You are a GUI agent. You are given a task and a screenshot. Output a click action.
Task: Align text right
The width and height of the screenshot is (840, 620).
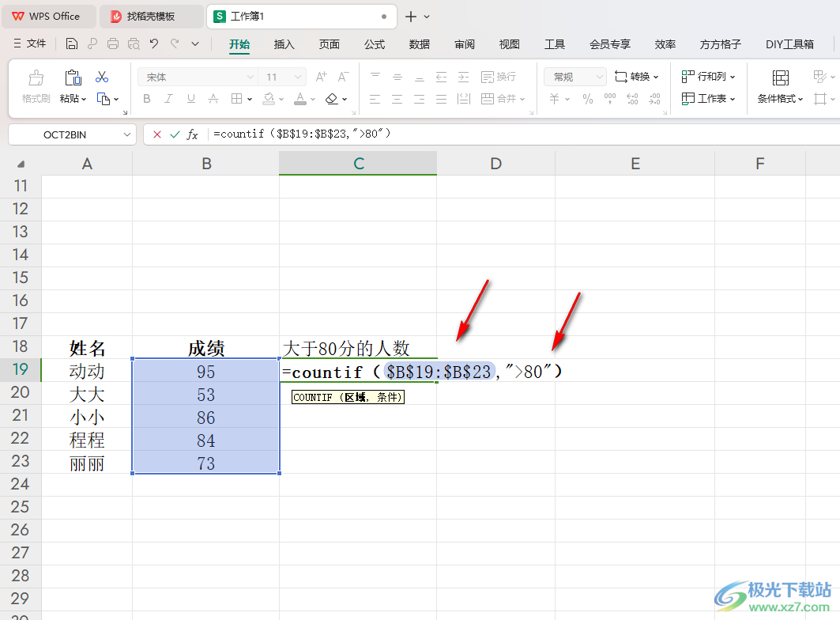[420, 99]
